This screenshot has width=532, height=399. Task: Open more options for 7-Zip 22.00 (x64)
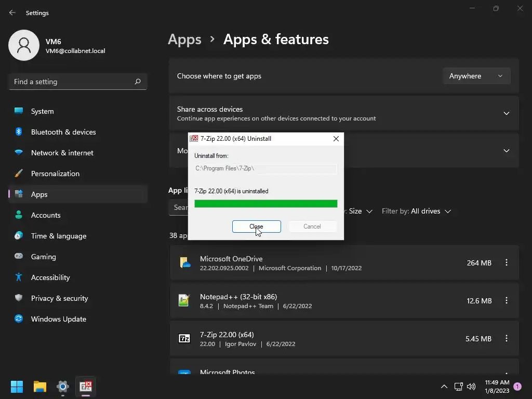point(506,339)
